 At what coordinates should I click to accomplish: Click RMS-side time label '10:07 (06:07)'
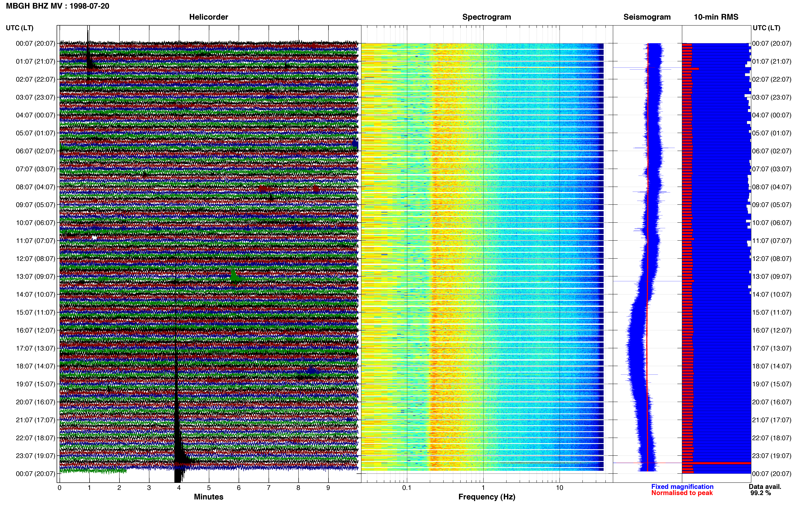[x=772, y=223]
